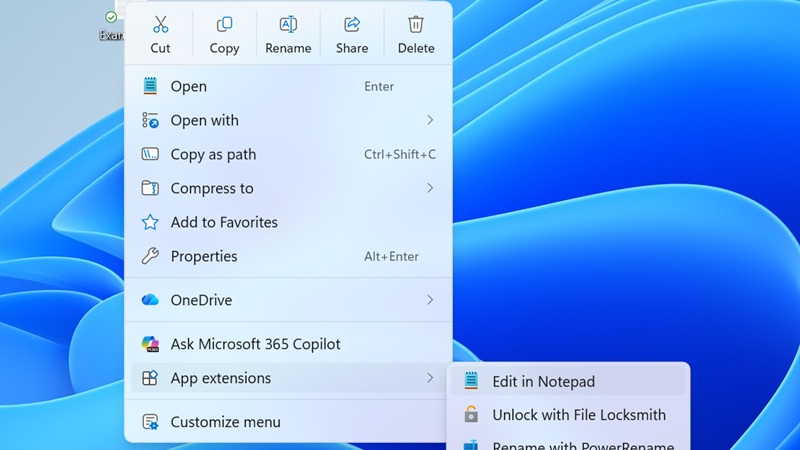Viewport: 800px width, 450px height.
Task: Click the File Locksmith padlock icon
Action: (x=471, y=414)
